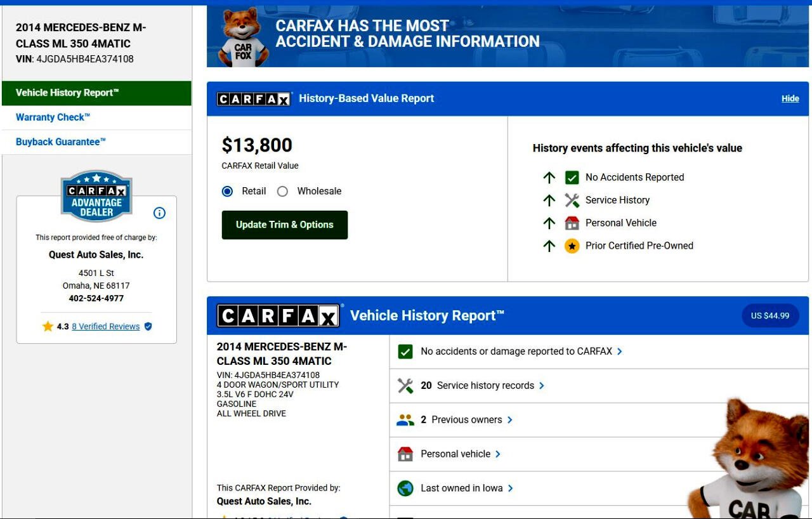Click the Car Fox mascot in the banner
This screenshot has width=812, height=519.
click(243, 38)
